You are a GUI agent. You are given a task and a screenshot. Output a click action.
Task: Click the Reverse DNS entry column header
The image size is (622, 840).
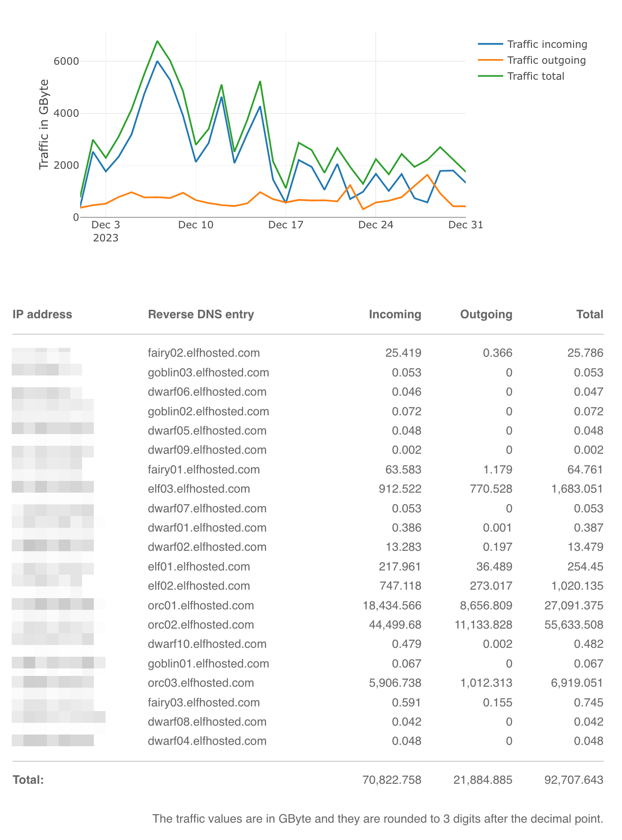[x=201, y=314]
